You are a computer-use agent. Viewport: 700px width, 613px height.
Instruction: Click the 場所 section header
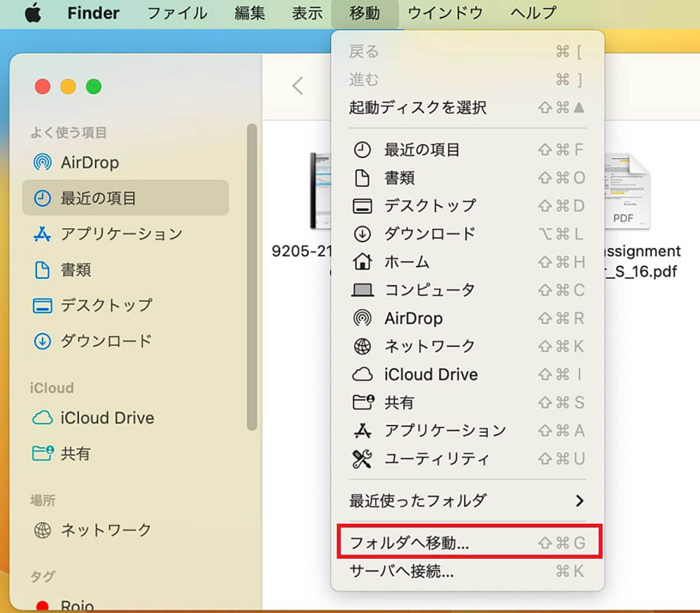pyautogui.click(x=43, y=500)
